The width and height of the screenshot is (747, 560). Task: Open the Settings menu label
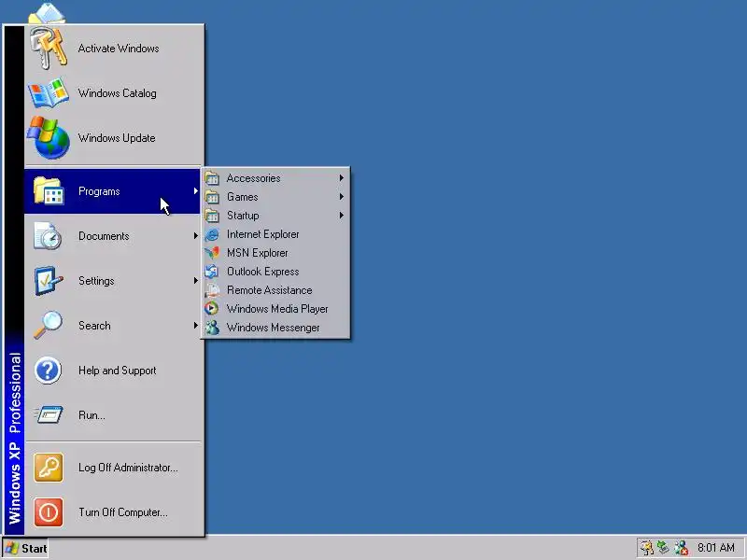tap(96, 281)
